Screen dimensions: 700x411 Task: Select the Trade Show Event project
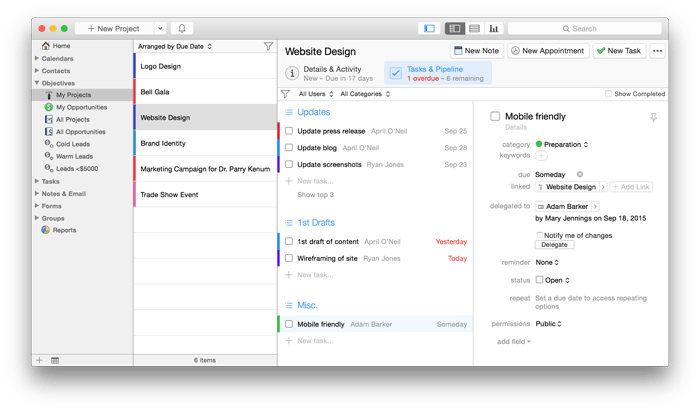(205, 195)
